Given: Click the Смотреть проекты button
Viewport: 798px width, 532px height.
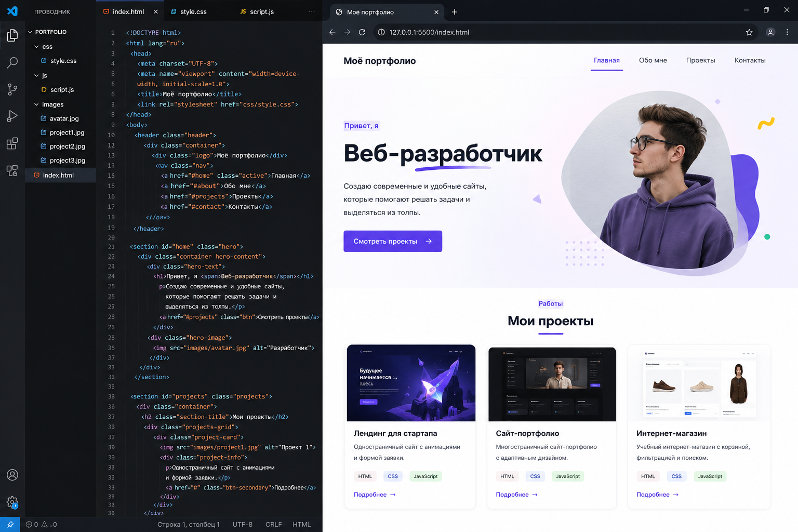Looking at the screenshot, I should (393, 241).
